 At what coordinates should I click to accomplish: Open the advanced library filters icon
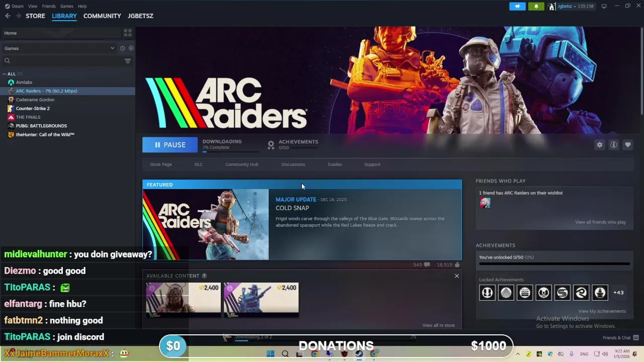[x=128, y=61]
